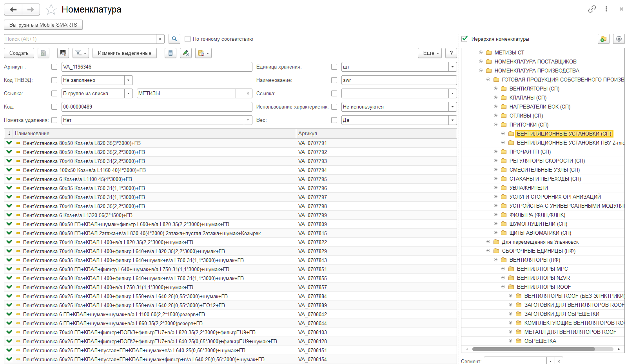Click the hierarchy horizontal scrollbar
The height and width of the screenshot is (364, 626).
click(533, 349)
